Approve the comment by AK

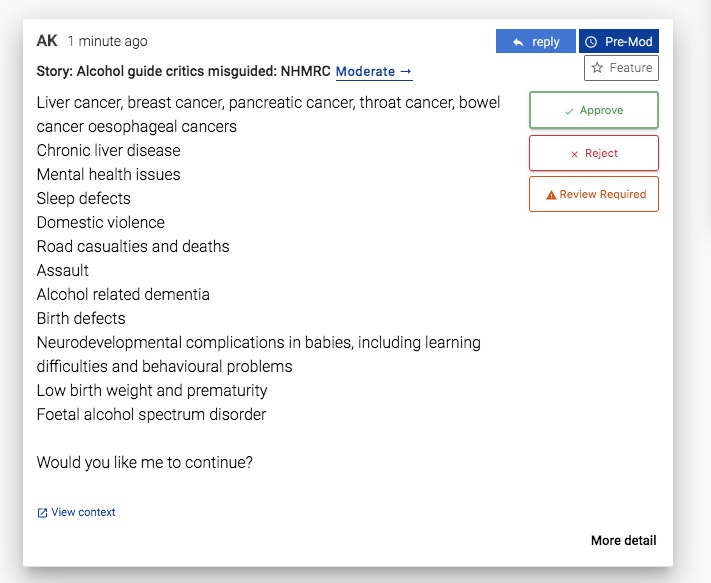593,111
